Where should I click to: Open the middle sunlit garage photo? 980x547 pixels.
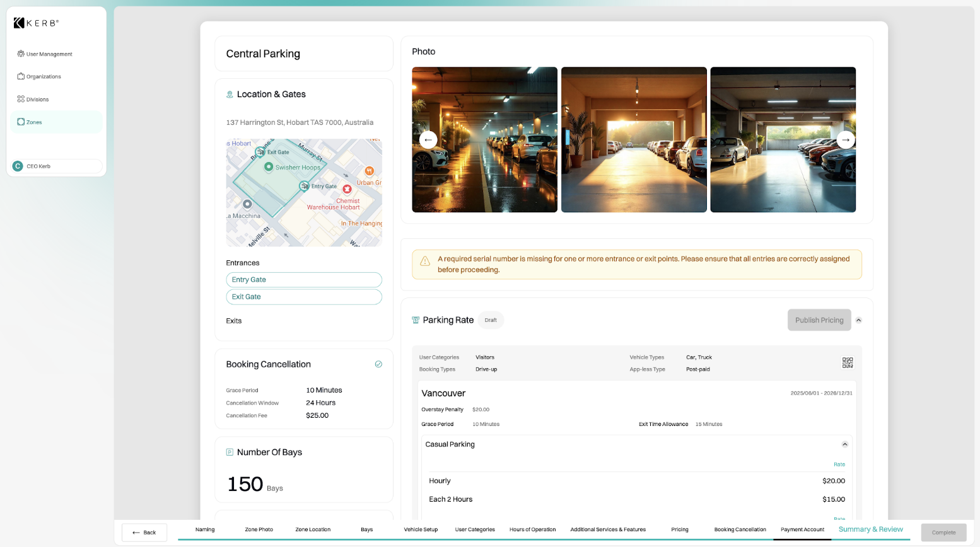point(634,140)
